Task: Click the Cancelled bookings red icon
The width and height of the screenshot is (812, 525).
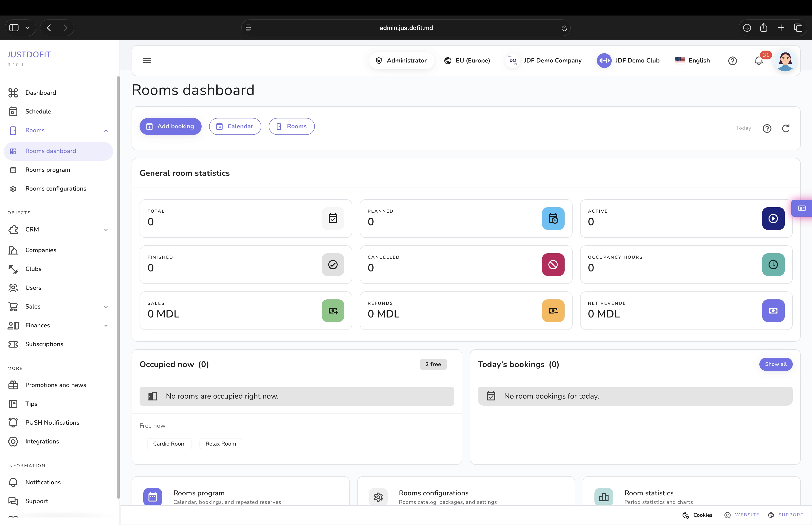Action: [553, 265]
